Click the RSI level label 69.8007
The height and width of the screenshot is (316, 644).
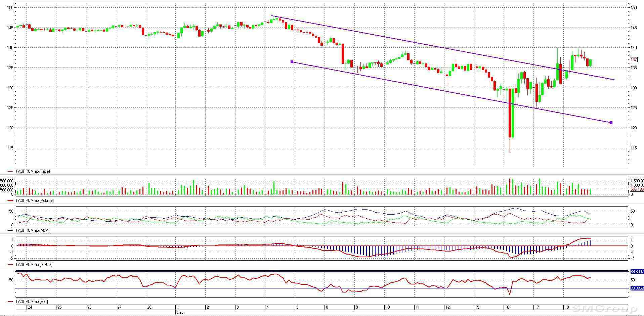click(637, 271)
